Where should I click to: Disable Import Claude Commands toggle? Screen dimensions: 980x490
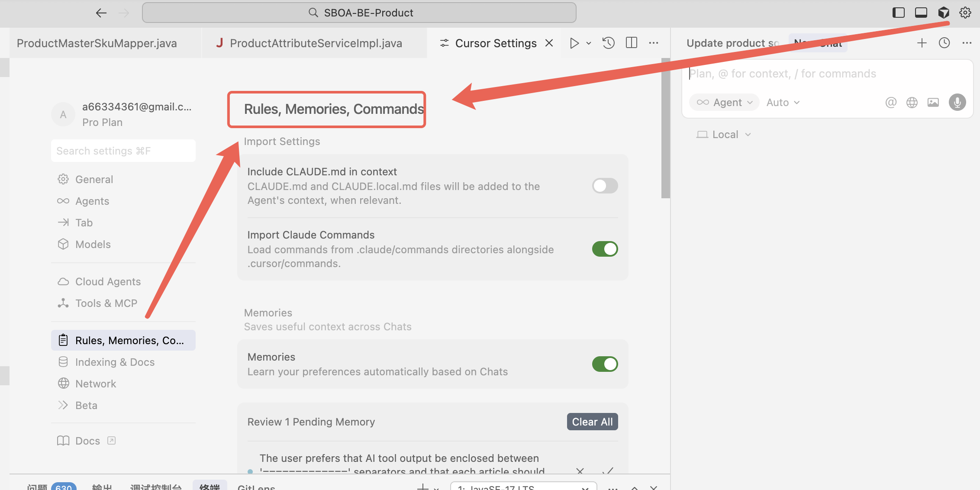(x=604, y=249)
